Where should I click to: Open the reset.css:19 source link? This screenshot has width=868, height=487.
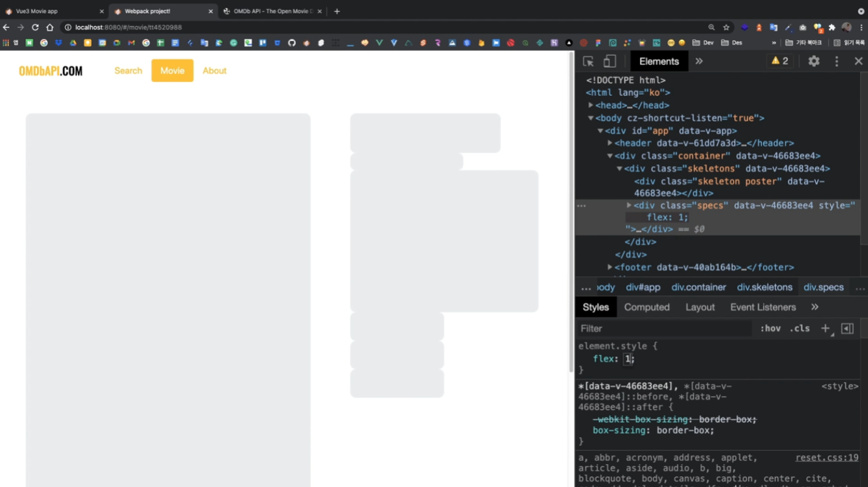pyautogui.click(x=827, y=458)
